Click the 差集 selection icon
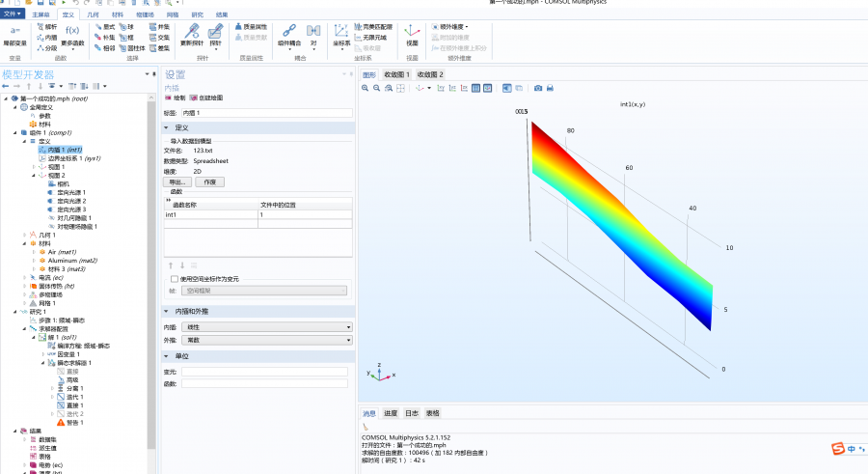The width and height of the screenshot is (868, 474). 159,48
